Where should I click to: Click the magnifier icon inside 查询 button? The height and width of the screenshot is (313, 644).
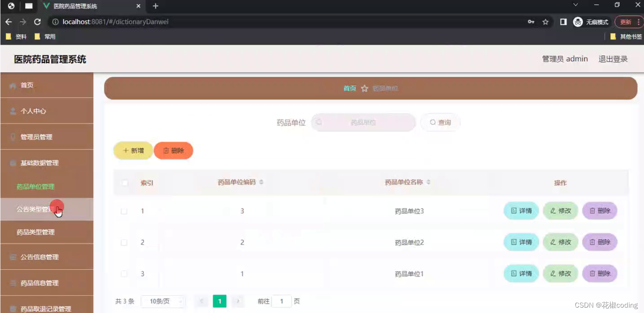click(x=432, y=122)
